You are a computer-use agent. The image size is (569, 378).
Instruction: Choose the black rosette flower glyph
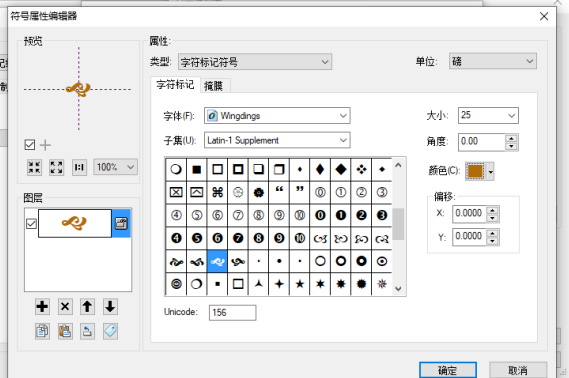pos(258,192)
